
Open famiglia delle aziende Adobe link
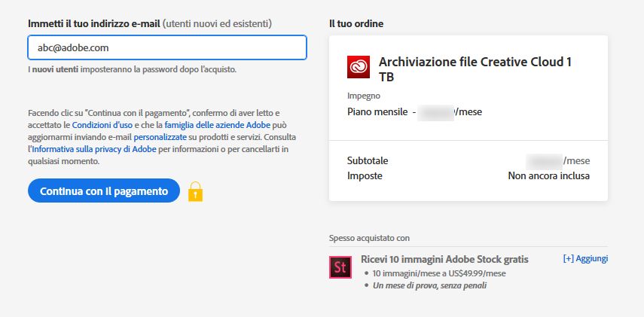coord(217,124)
